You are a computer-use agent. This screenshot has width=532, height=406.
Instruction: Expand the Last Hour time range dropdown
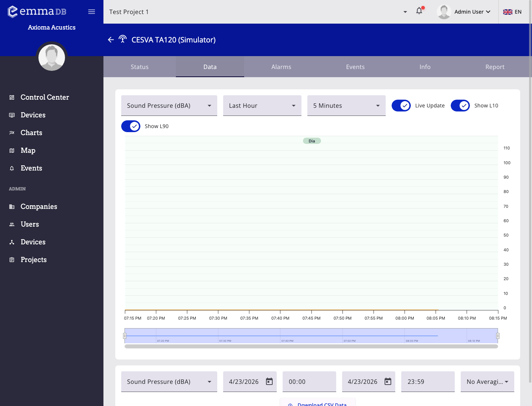click(262, 106)
